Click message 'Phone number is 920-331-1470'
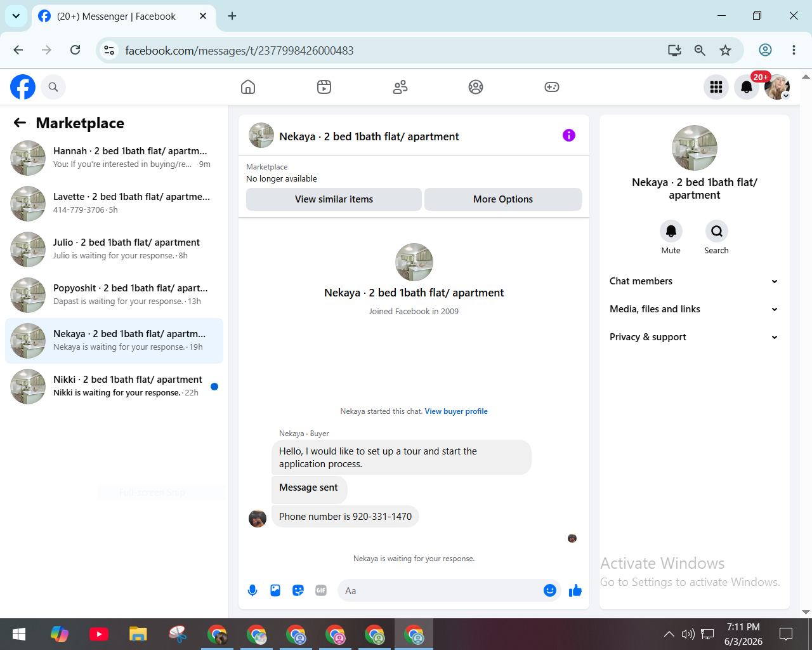 click(345, 517)
